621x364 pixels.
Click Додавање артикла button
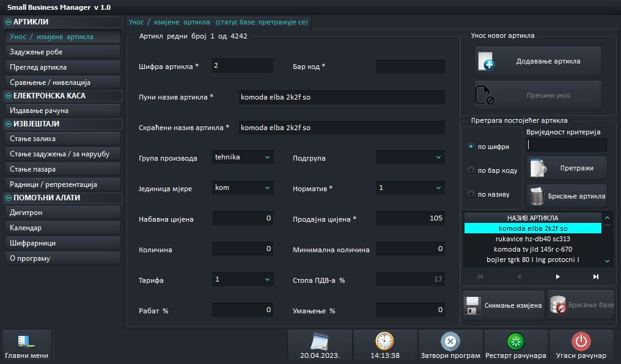tap(538, 61)
